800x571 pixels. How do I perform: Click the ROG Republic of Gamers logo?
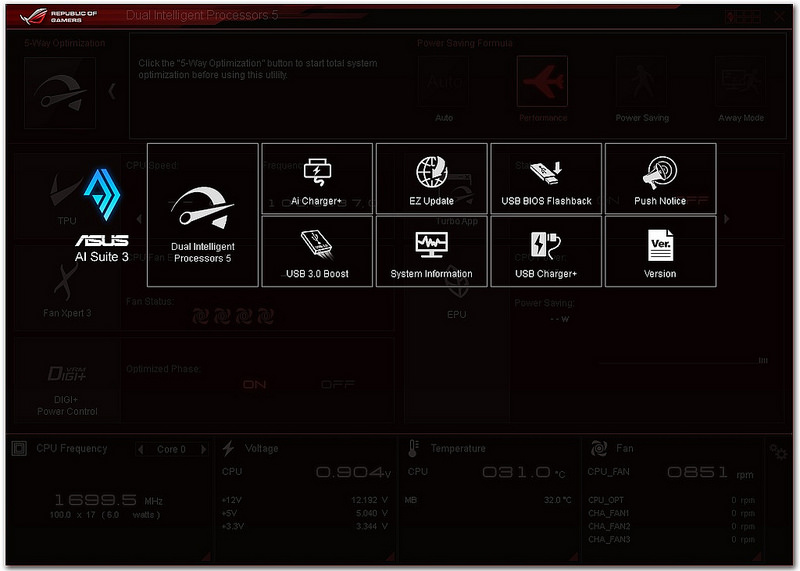point(59,16)
